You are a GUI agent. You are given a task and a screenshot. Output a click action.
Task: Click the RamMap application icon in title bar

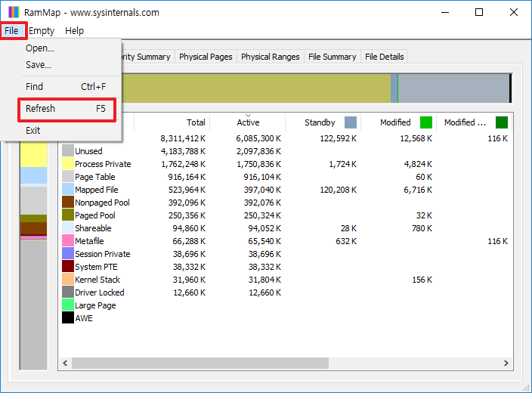pyautogui.click(x=14, y=12)
